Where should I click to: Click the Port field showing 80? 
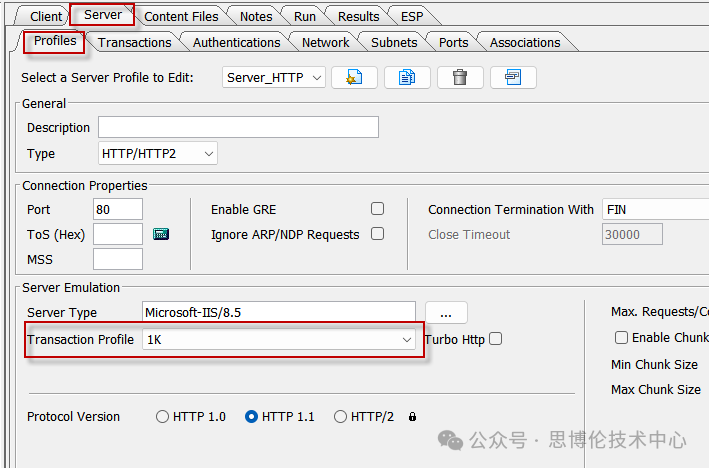click(118, 209)
